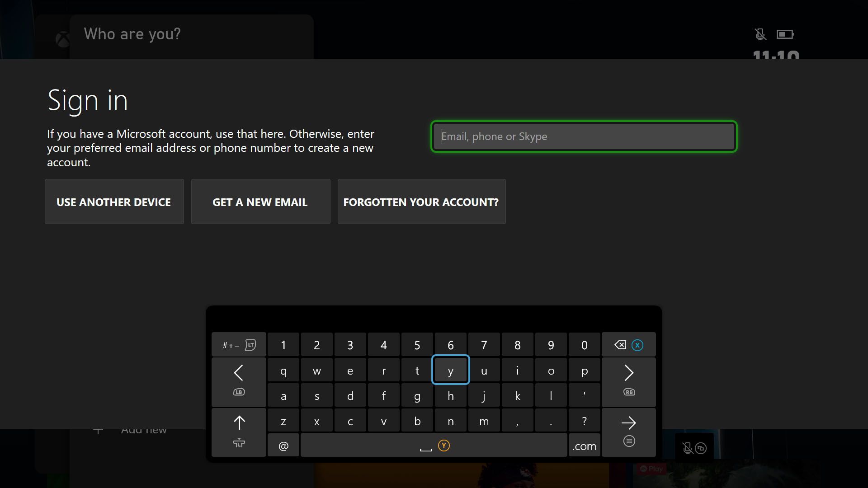Image resolution: width=868 pixels, height=488 pixels.
Task: Choose Use Another Device
Action: 114,202
